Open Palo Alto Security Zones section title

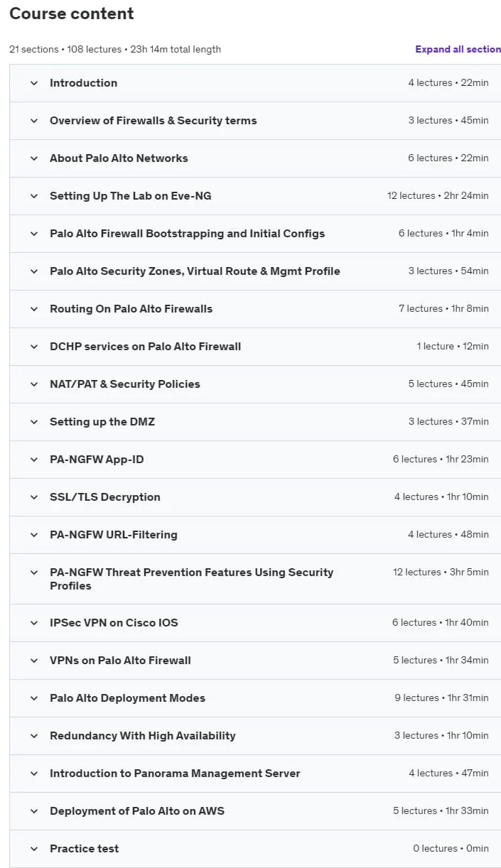tap(195, 271)
